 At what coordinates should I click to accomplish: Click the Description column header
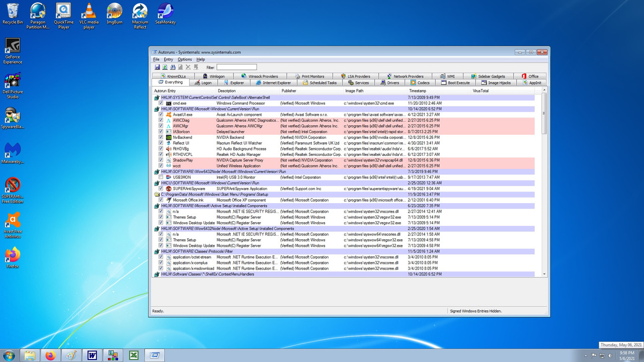pyautogui.click(x=248, y=91)
